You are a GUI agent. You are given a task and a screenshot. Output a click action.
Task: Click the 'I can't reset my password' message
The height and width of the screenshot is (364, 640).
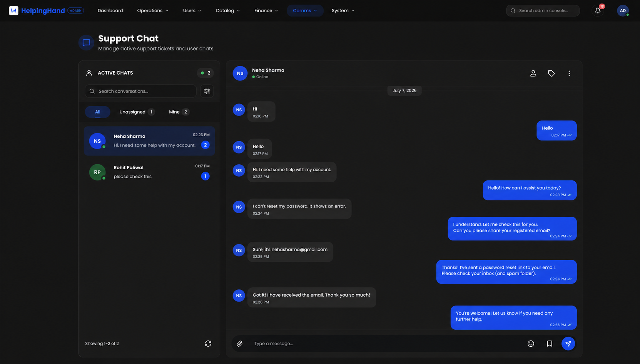[299, 209]
